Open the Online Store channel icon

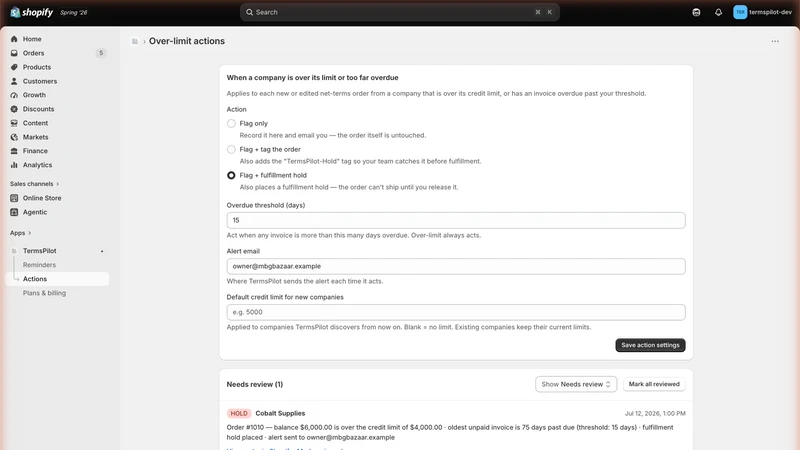pos(14,198)
